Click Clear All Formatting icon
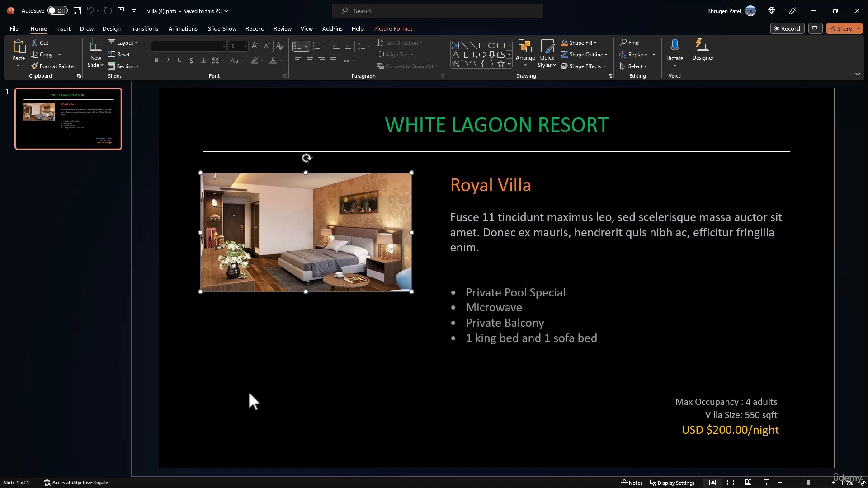The image size is (868, 488). [279, 46]
